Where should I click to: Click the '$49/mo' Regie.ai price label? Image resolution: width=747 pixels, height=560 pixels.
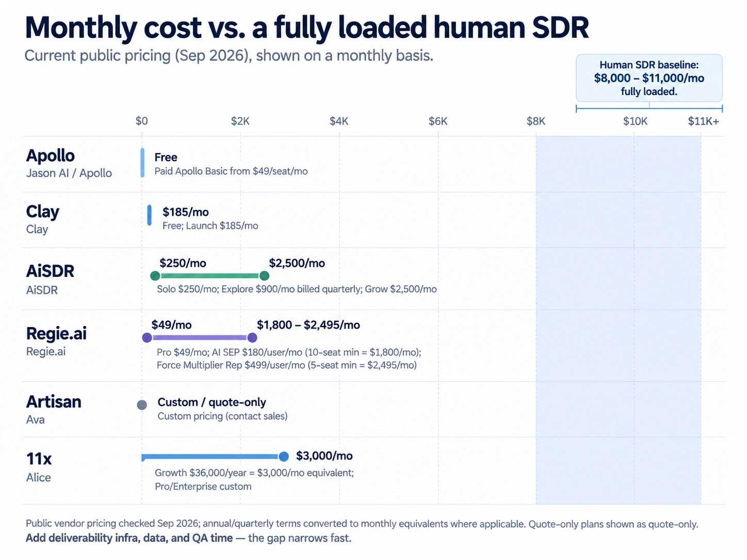(x=171, y=325)
